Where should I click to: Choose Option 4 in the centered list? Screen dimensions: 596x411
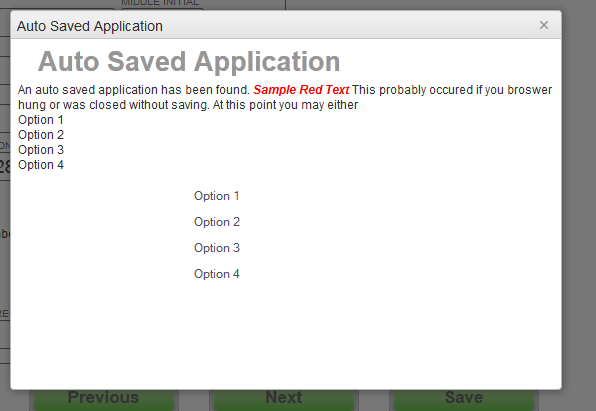[217, 274]
